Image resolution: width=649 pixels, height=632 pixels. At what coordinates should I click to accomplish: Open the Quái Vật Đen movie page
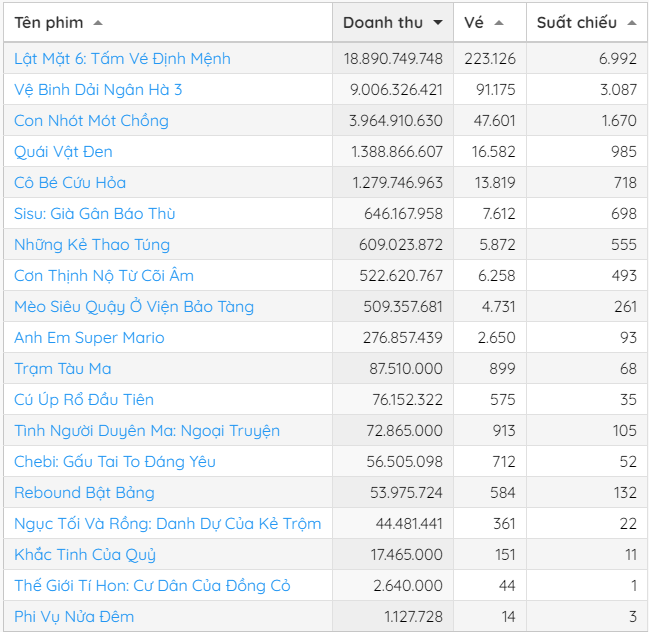(x=63, y=152)
